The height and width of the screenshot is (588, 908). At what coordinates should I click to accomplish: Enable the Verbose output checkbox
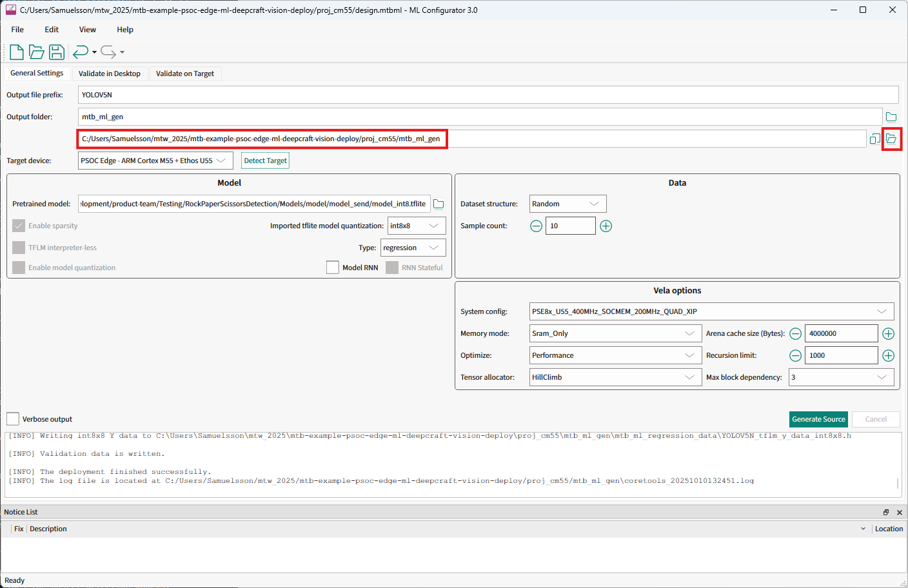pos(13,419)
